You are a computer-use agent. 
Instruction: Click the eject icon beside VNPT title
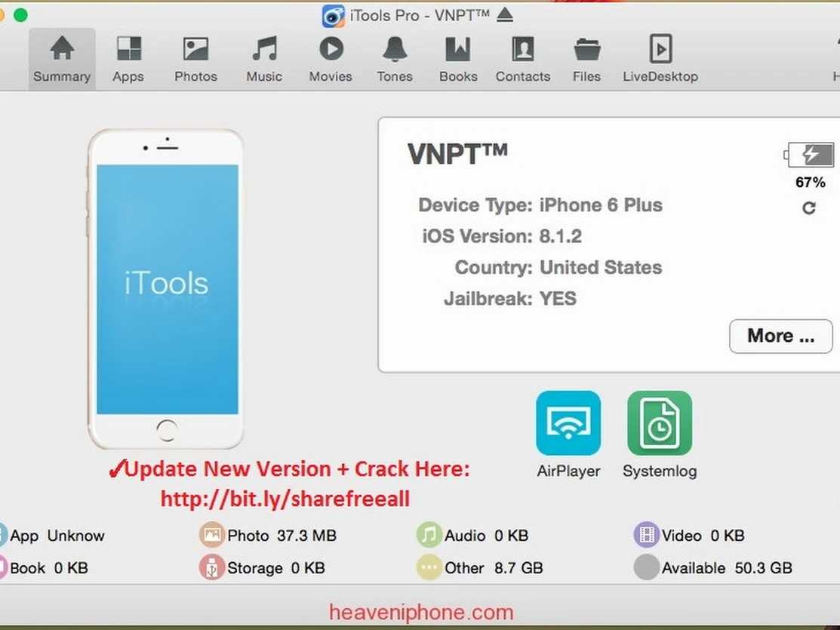tap(505, 16)
